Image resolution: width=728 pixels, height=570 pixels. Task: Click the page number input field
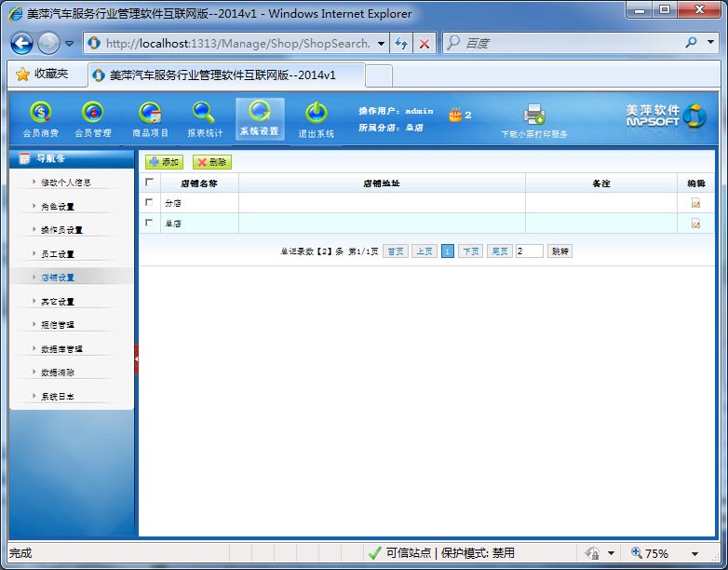tap(529, 251)
